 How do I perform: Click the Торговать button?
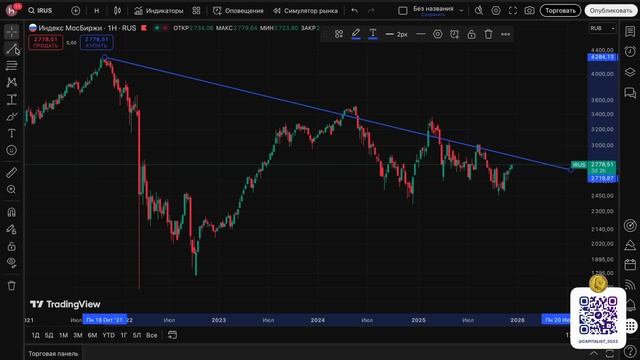(560, 11)
